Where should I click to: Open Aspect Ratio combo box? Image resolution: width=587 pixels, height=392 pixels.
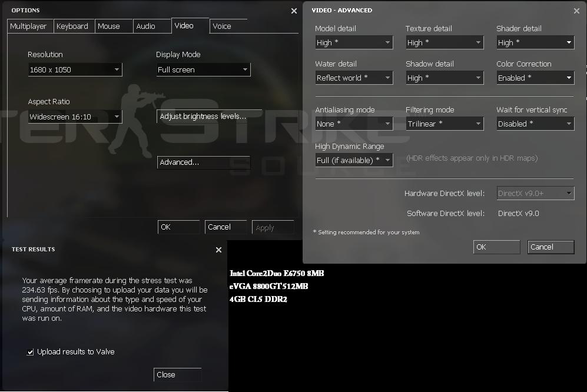click(75, 117)
